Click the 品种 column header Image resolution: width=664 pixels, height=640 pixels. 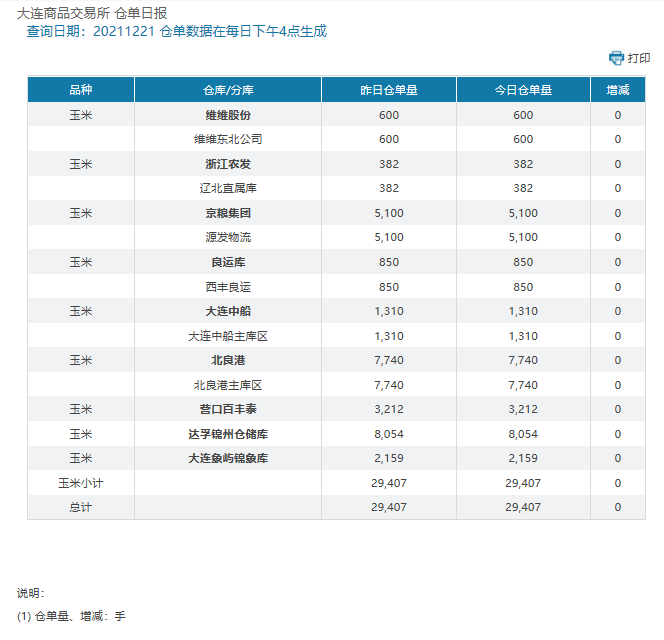[x=80, y=90]
